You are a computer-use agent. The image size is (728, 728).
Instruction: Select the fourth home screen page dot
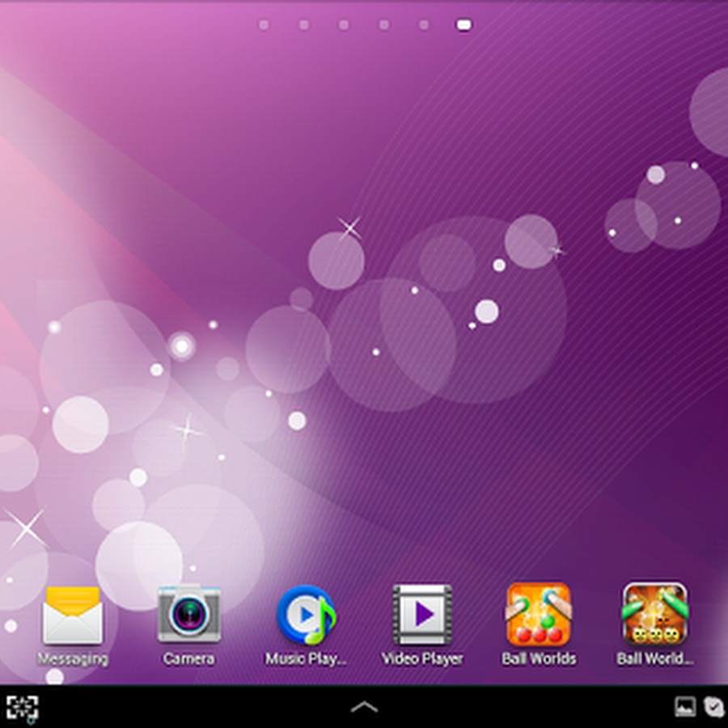pyautogui.click(x=384, y=24)
